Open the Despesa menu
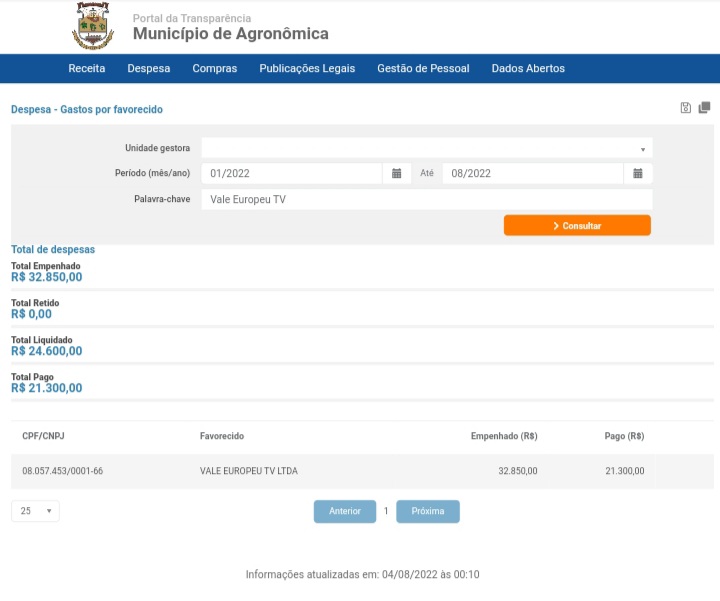Screen dimensions: 720x601 (x=149, y=68)
